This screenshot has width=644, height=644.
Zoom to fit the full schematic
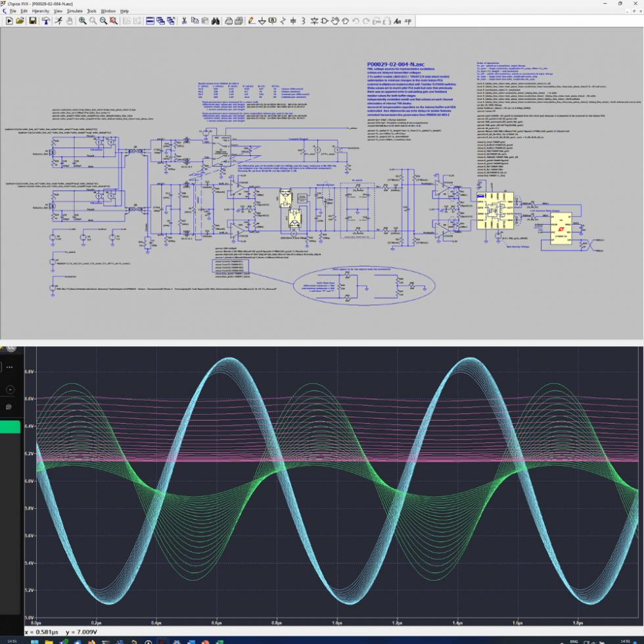coord(112,22)
